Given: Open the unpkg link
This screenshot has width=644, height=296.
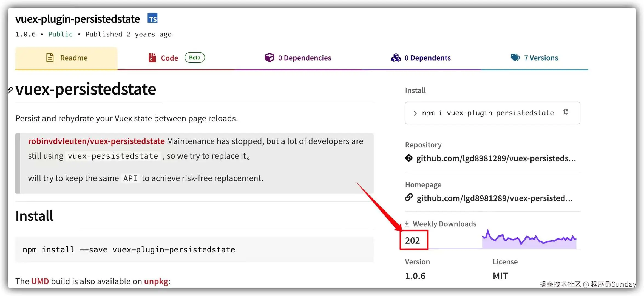Looking at the screenshot, I should (x=156, y=281).
